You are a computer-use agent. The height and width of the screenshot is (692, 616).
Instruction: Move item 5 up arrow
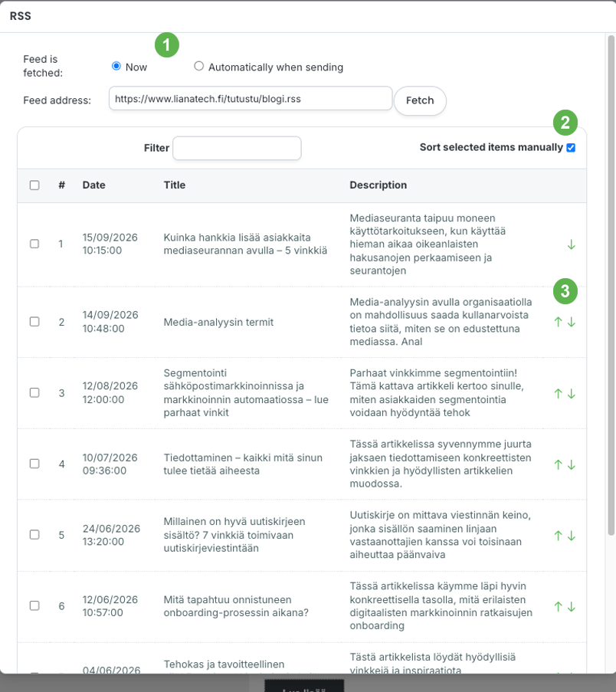(559, 536)
